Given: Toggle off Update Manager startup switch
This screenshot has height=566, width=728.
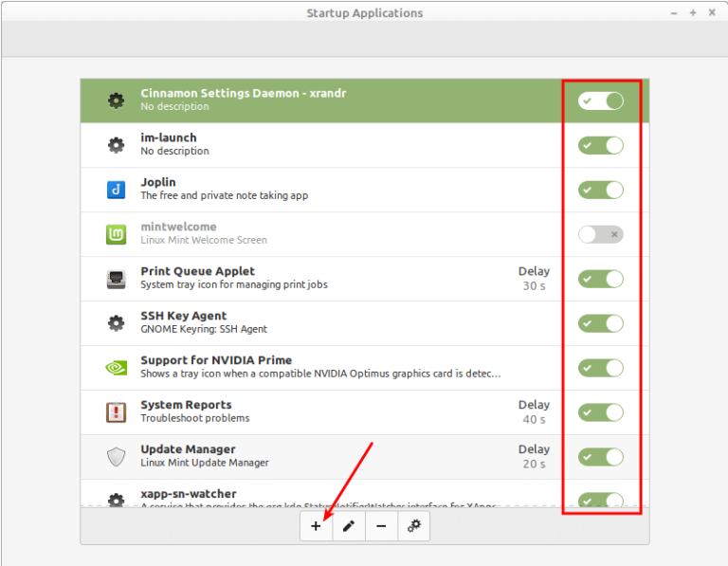Looking at the screenshot, I should [x=601, y=457].
